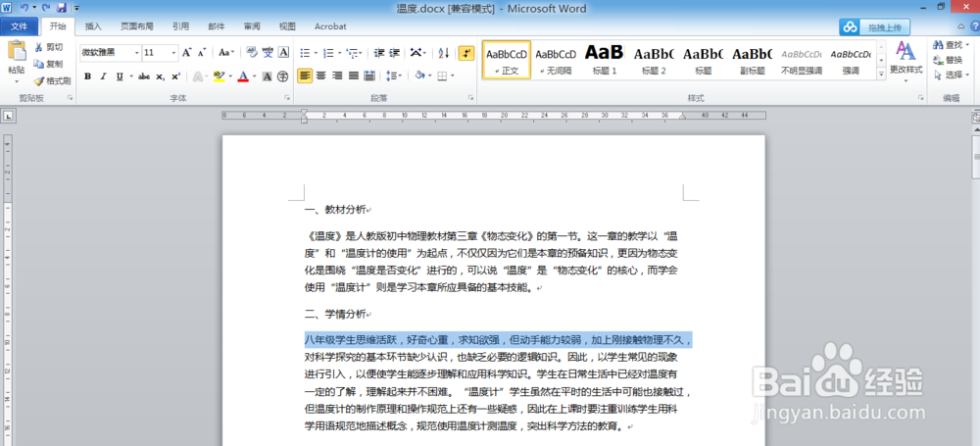Screen dimensions: 980x446
Task: Open the 文件 (File) tab
Action: [x=20, y=26]
